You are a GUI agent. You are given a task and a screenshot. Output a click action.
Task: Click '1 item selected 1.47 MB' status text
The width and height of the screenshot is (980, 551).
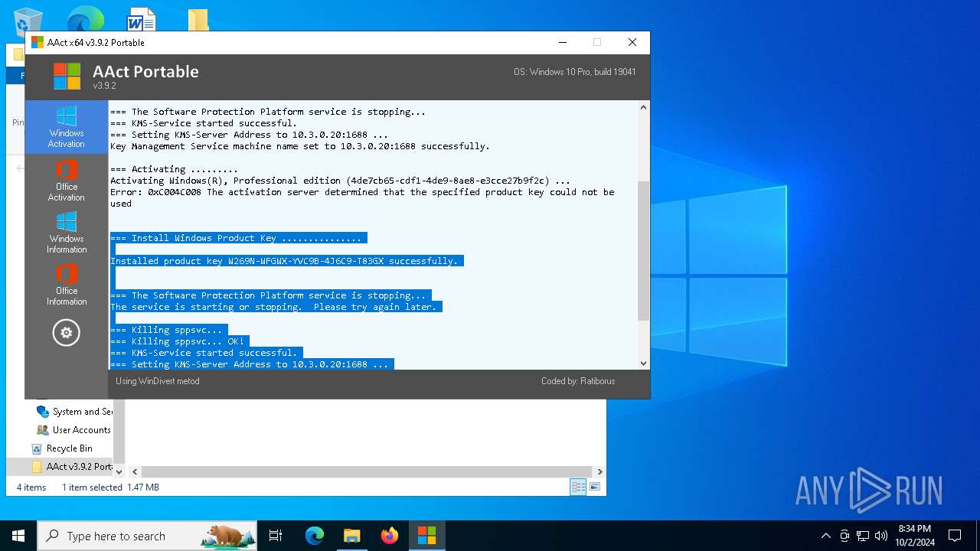tap(110, 487)
